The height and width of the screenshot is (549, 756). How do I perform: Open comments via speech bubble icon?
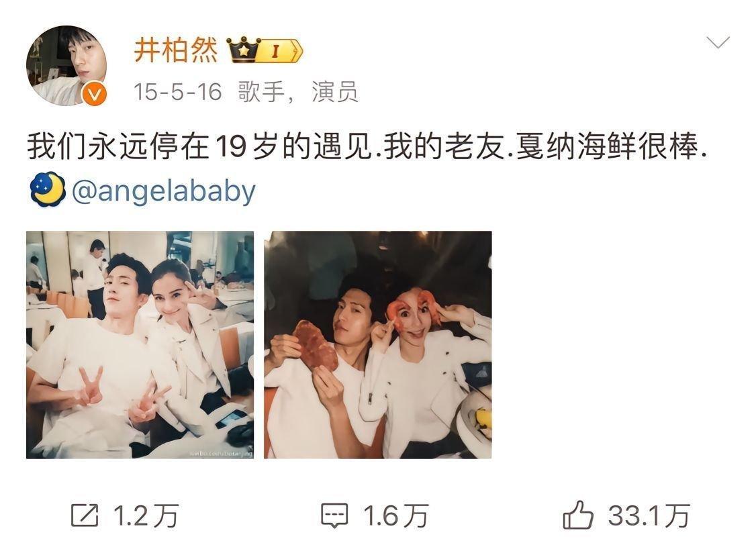(x=334, y=515)
